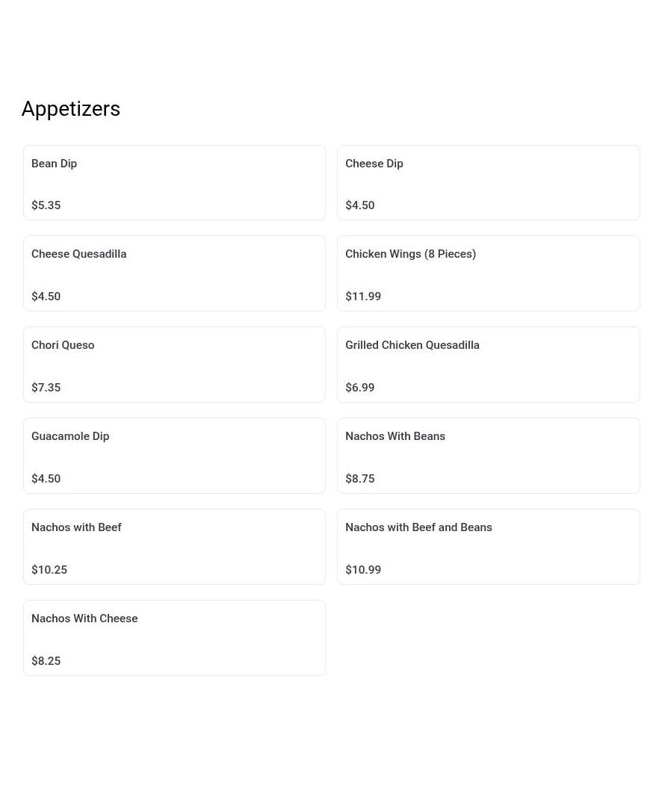
Task: Click the $5.35 Bean Dip price
Action: [x=46, y=205]
